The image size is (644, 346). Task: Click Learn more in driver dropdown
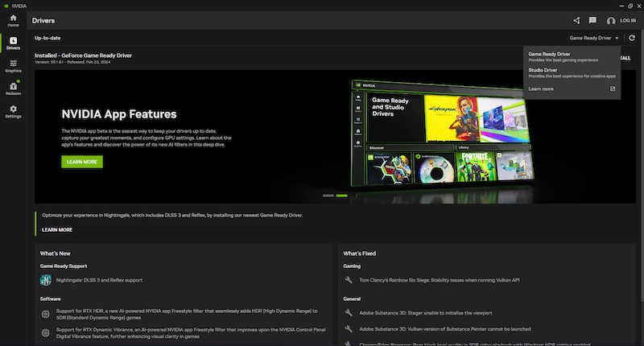(x=541, y=89)
